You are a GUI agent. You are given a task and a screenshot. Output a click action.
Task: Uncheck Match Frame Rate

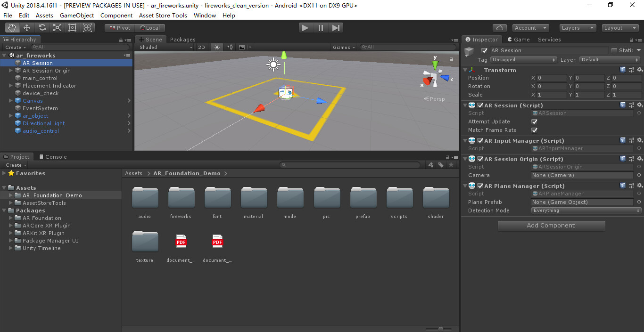click(535, 130)
